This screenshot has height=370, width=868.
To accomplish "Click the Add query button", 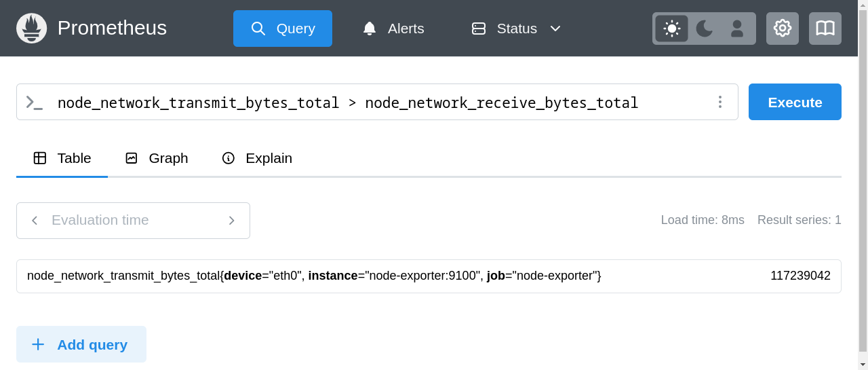I will point(81,344).
